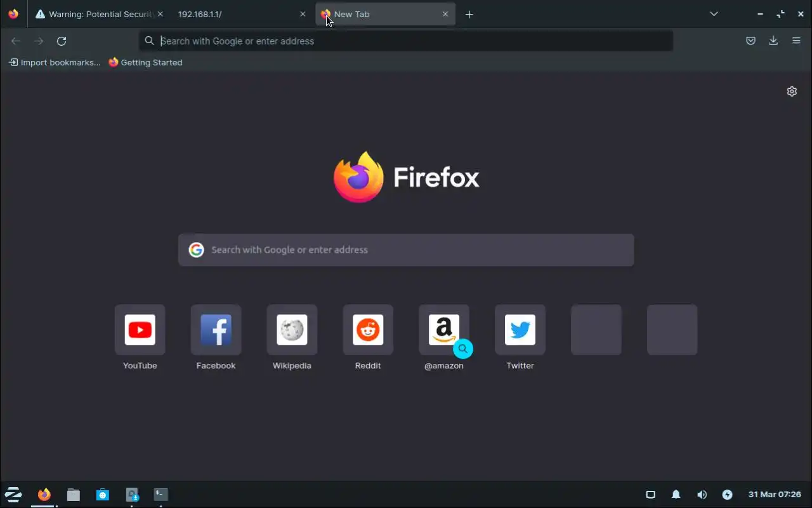The image size is (812, 508).
Task: Click Import bookmarks... in bookmarks toolbar
Action: [x=55, y=62]
